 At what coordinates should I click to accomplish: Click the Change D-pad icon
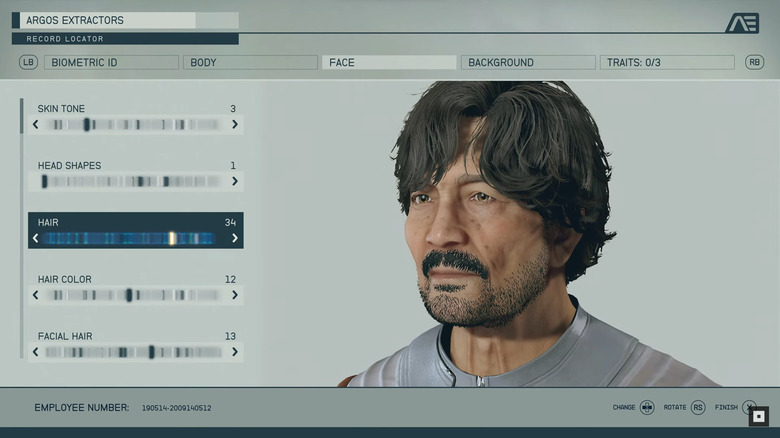point(647,407)
